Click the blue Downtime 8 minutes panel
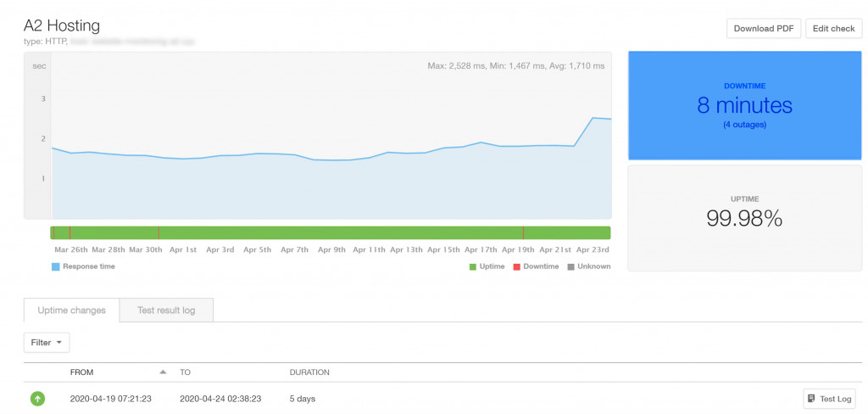Screen dimensions: 868x414 744,105
